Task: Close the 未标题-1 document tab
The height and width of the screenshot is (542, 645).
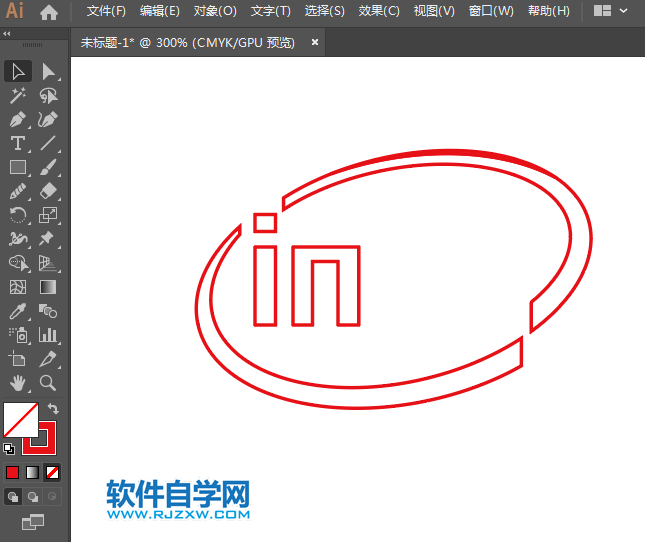Action: point(315,42)
